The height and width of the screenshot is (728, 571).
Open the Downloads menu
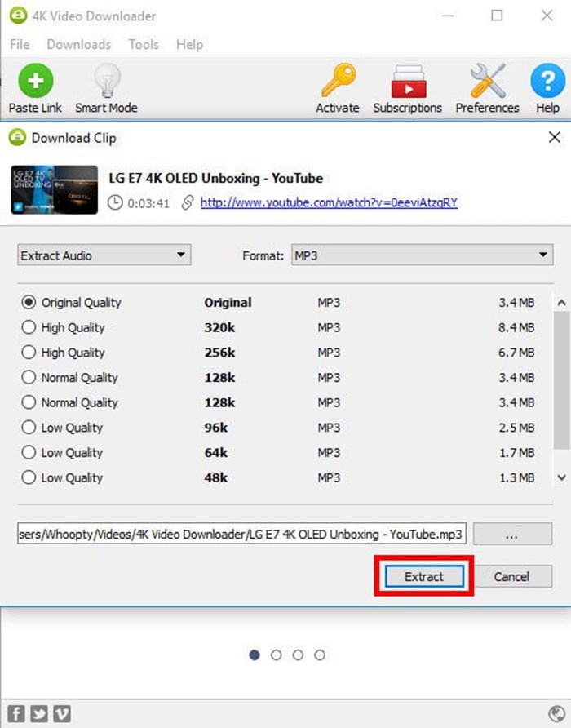[x=79, y=45]
